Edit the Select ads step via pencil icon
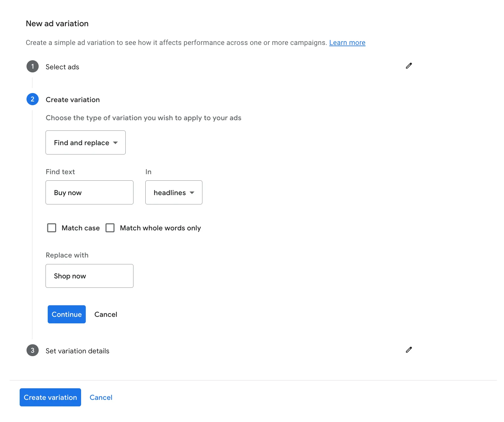 409,66
